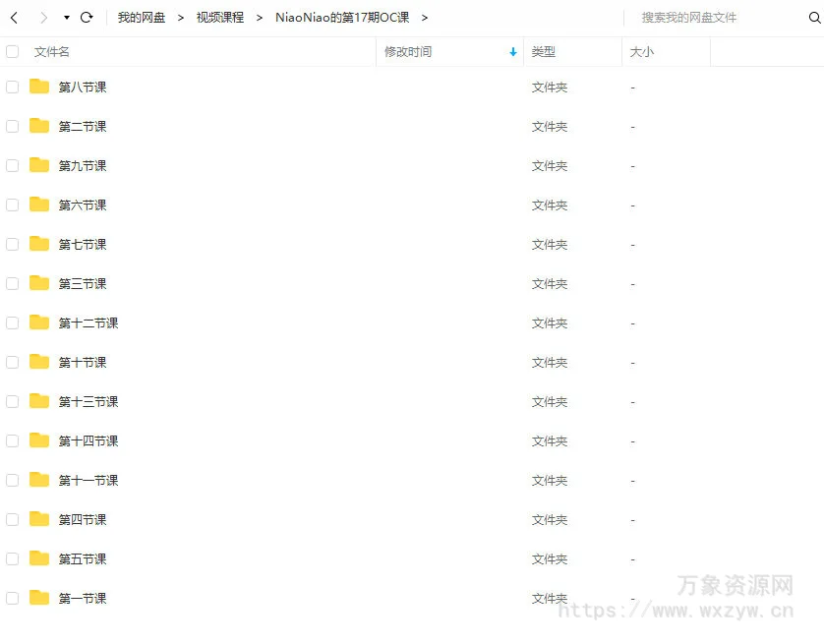The height and width of the screenshot is (644, 824).
Task: Click the 大小 column header
Action: [642, 52]
